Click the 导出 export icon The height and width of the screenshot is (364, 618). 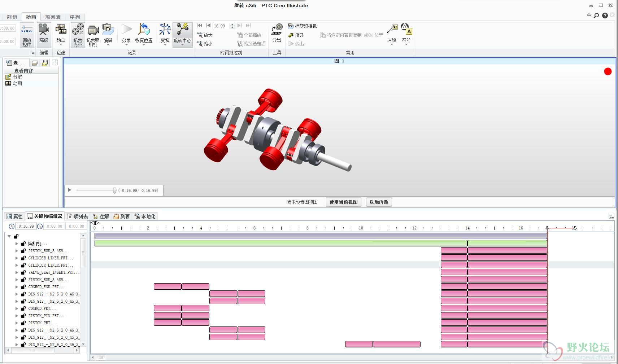pos(277,34)
